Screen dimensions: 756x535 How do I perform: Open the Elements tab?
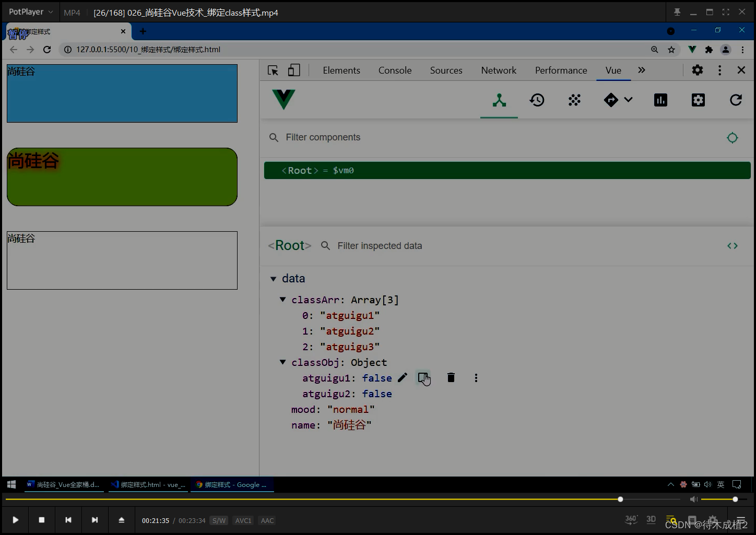pyautogui.click(x=341, y=70)
